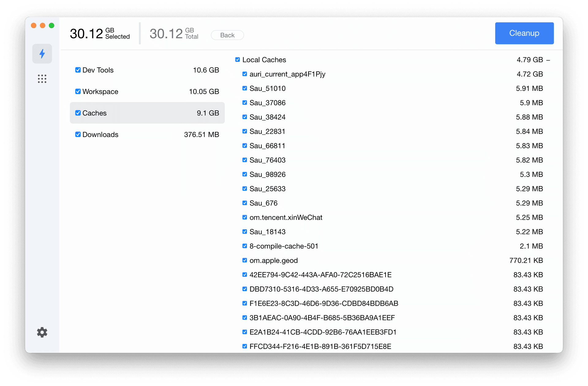Click the Cleanup button
The height and width of the screenshot is (386, 588).
[524, 33]
